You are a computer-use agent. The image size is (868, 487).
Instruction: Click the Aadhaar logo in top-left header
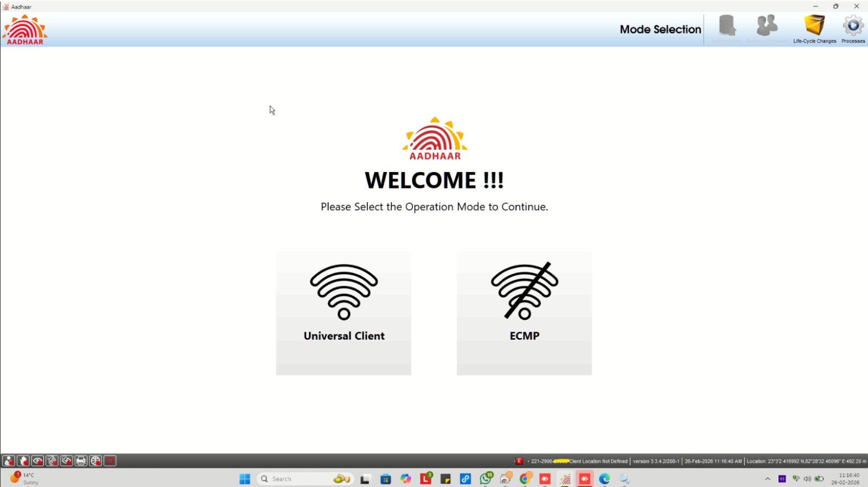point(25,30)
